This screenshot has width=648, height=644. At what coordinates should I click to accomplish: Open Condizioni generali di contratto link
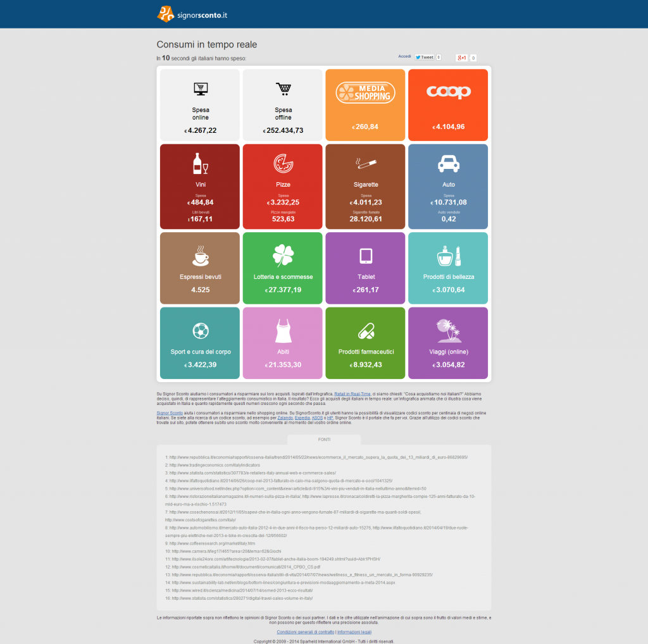click(306, 631)
